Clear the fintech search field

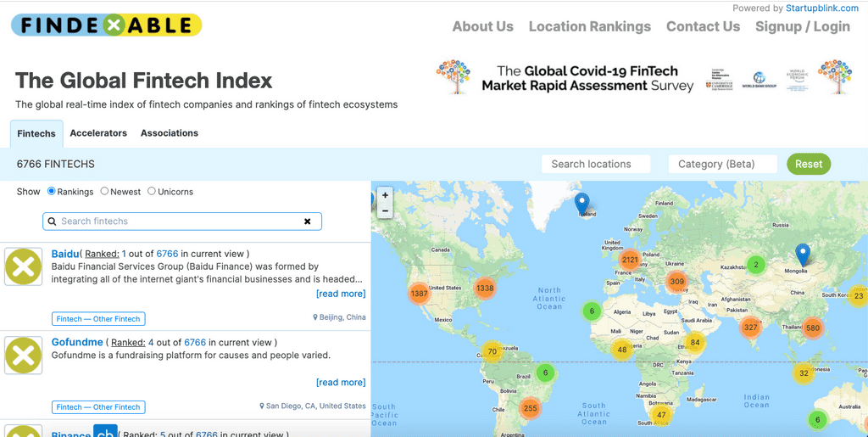308,221
